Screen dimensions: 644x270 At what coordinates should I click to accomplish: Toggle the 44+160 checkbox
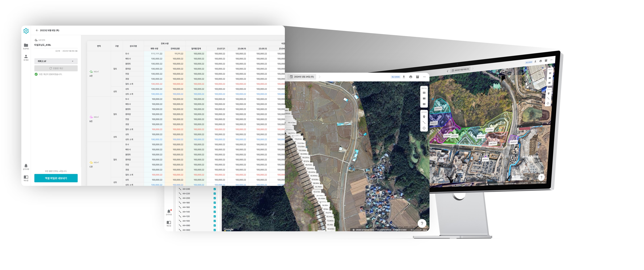pyautogui.click(x=215, y=207)
